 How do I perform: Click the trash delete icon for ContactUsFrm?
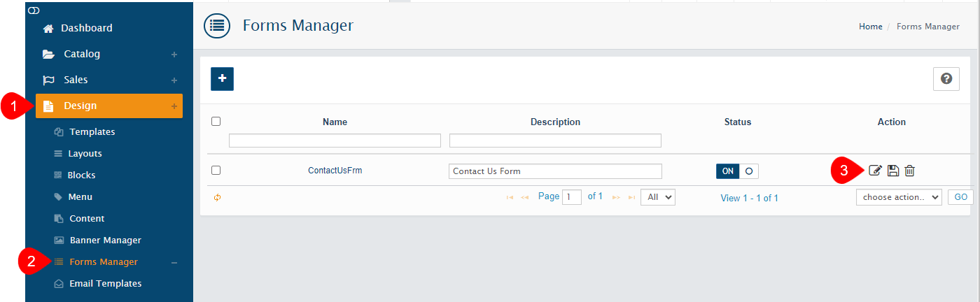pyautogui.click(x=909, y=171)
